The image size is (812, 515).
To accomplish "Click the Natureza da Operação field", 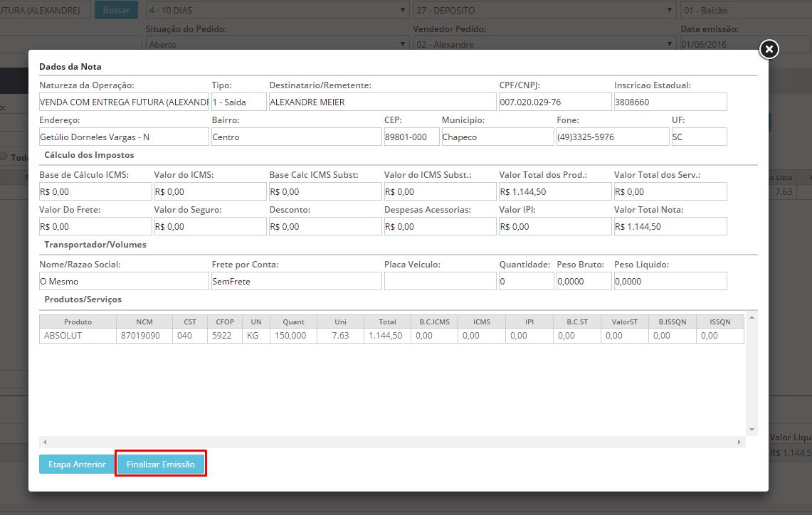I will coord(124,102).
